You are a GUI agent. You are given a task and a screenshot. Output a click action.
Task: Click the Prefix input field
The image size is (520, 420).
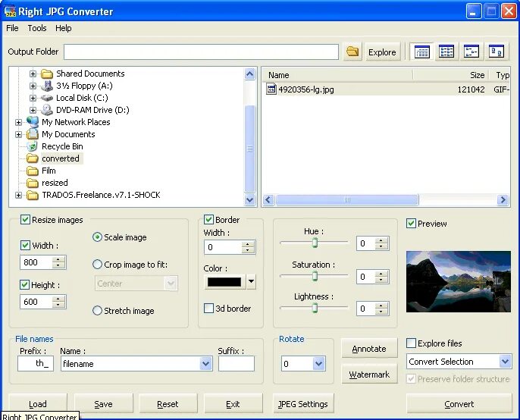36,364
